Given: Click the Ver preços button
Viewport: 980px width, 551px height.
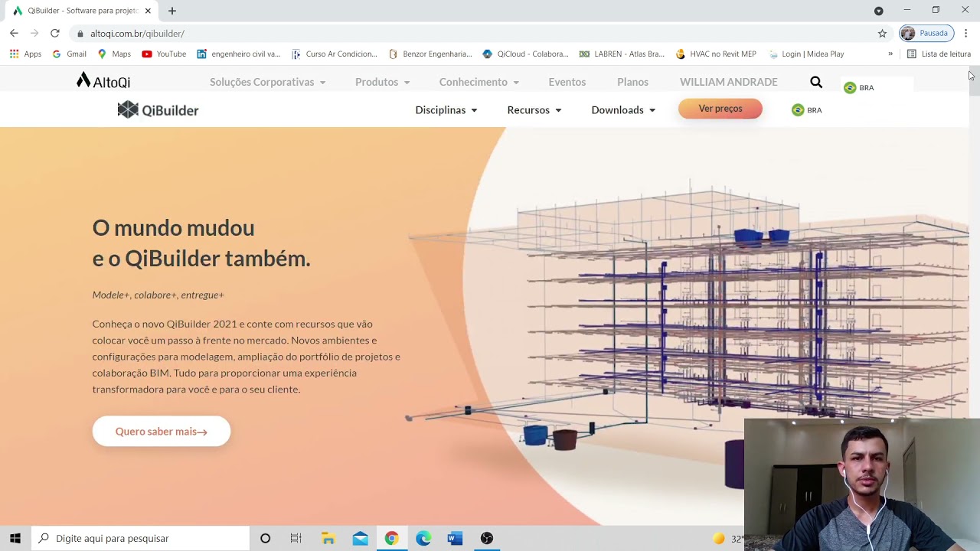Looking at the screenshot, I should click(x=720, y=109).
